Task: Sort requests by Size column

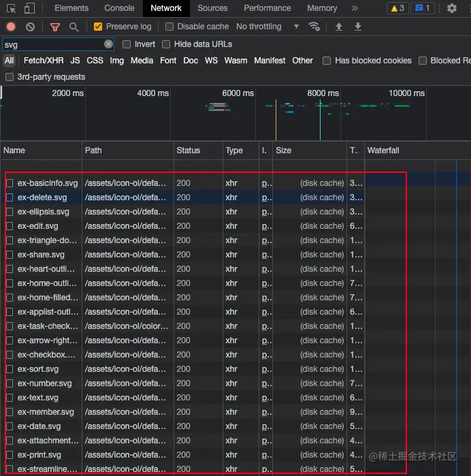Action: click(x=310, y=150)
